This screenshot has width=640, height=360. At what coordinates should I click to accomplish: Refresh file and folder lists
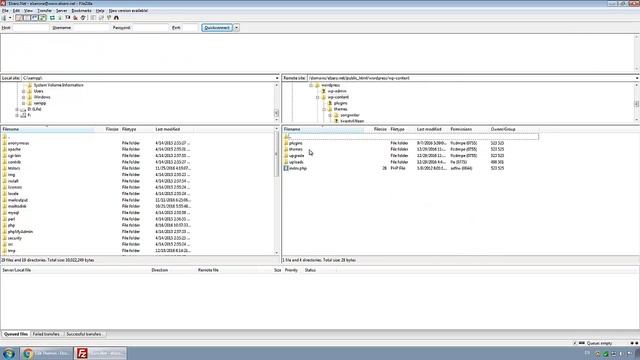52,18
